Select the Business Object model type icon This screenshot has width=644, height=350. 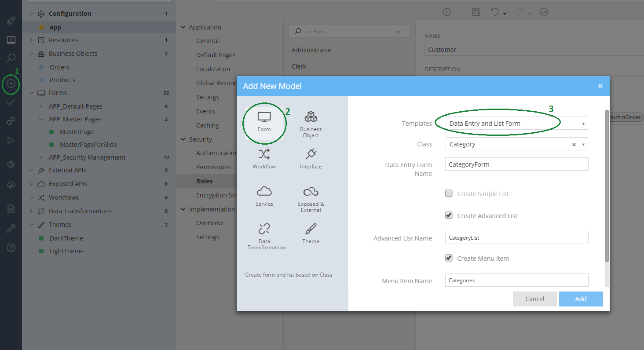point(311,122)
